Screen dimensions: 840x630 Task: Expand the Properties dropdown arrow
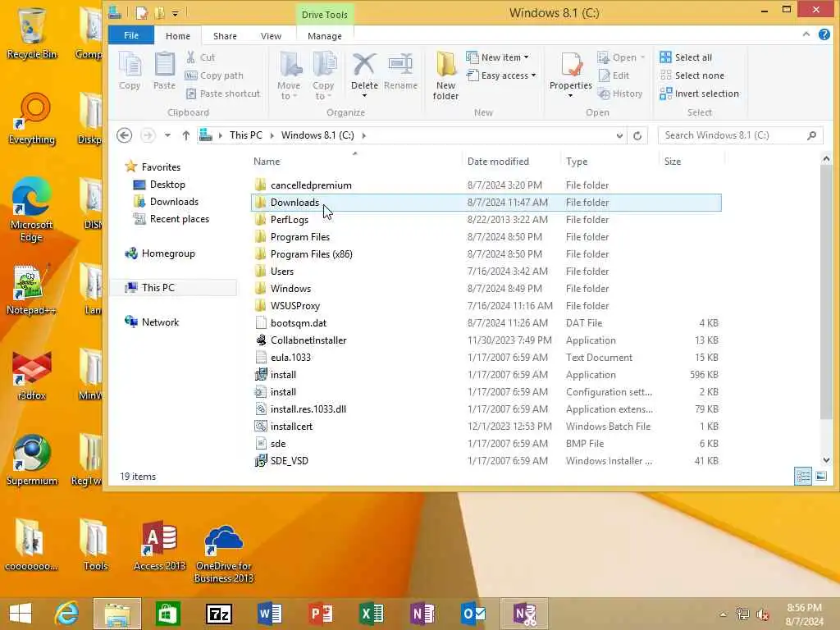[571, 96]
